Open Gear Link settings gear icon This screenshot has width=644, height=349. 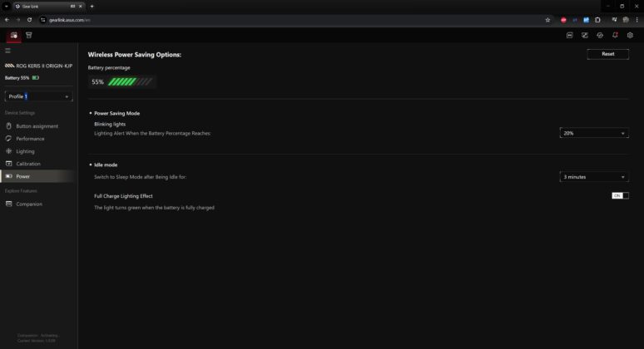(x=630, y=35)
